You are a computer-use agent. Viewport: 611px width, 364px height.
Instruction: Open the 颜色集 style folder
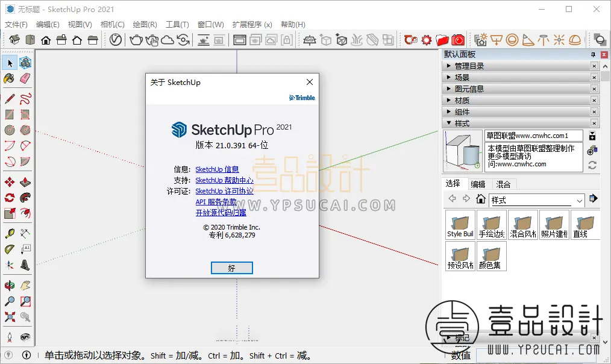(x=492, y=256)
